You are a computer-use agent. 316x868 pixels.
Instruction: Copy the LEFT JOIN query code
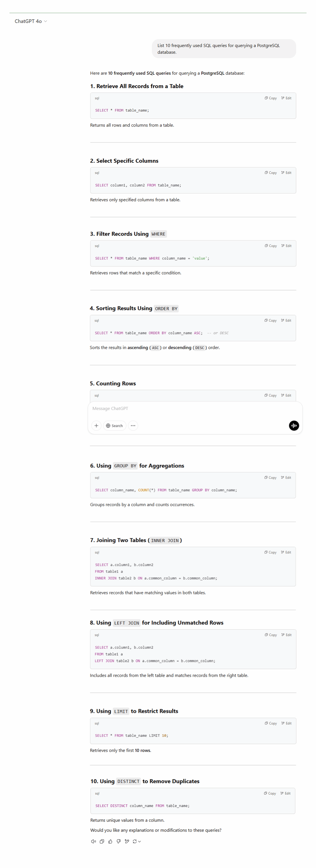270,634
